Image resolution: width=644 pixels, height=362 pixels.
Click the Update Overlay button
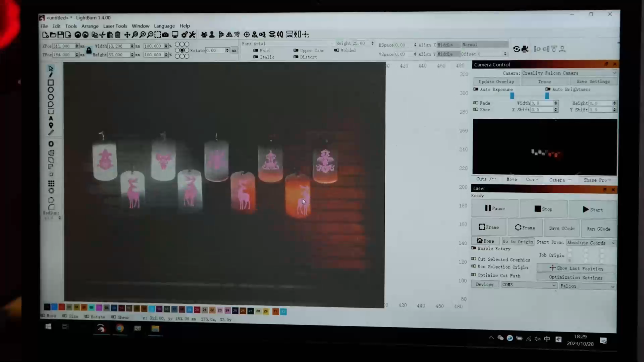[496, 81]
